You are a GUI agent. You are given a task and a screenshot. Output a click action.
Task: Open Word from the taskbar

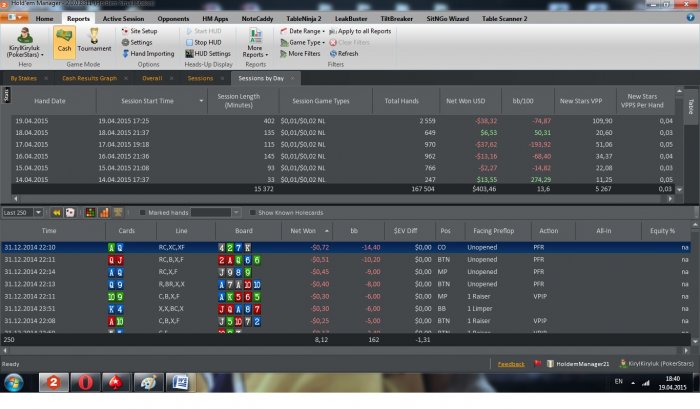click(x=180, y=383)
